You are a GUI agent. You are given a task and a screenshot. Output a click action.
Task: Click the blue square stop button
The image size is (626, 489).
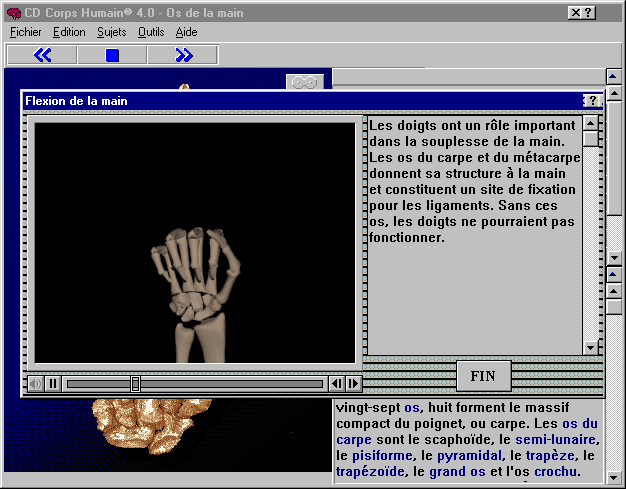point(112,55)
